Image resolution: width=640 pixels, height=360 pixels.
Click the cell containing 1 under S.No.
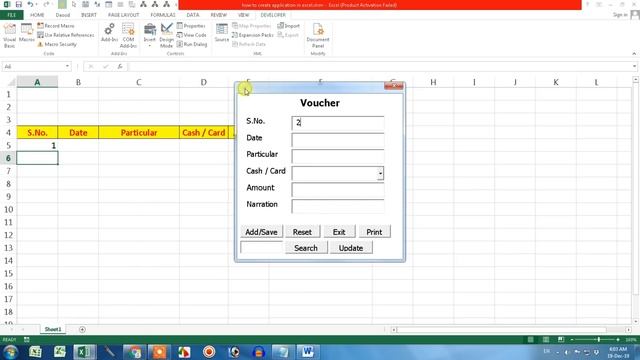click(37, 145)
